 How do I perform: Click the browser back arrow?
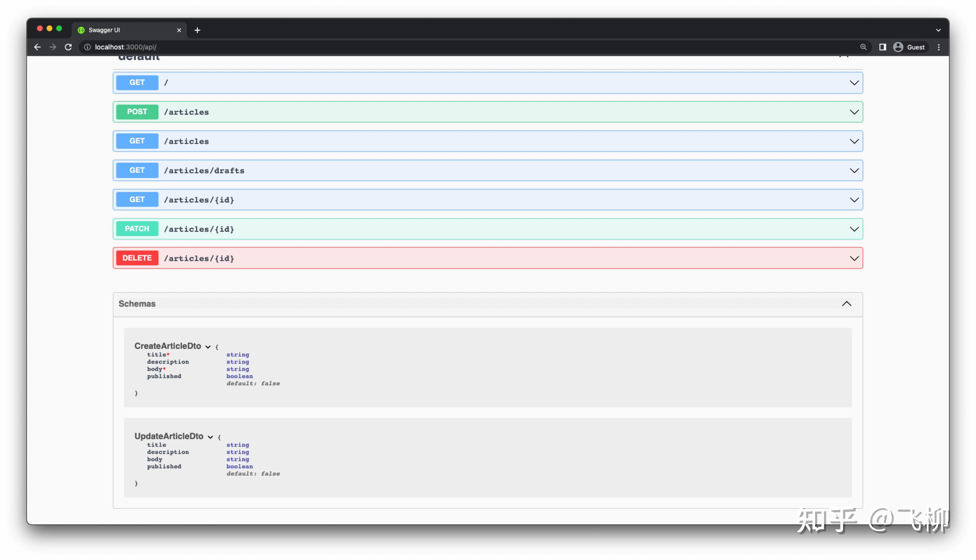pyautogui.click(x=37, y=47)
